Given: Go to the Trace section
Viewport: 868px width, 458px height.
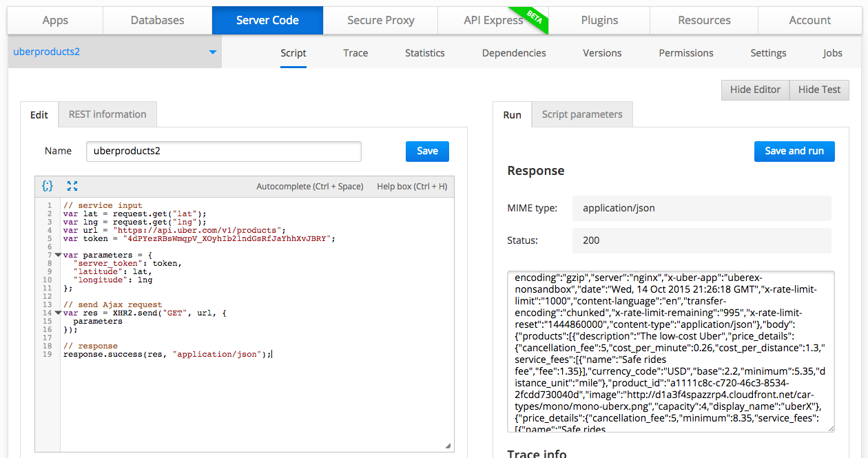Looking at the screenshot, I should (355, 53).
